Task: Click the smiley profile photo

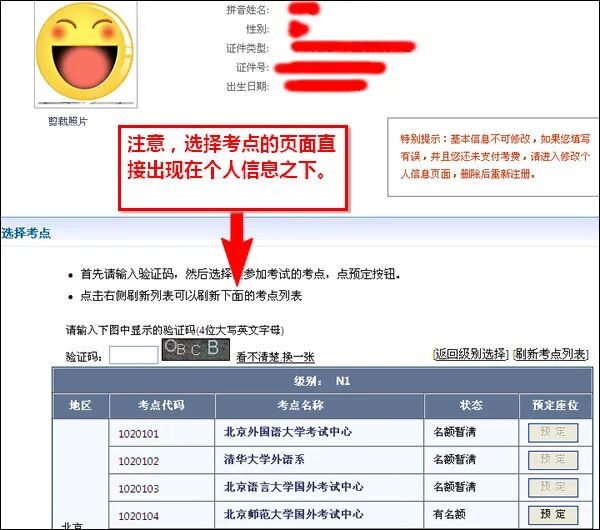Action: (x=86, y=53)
